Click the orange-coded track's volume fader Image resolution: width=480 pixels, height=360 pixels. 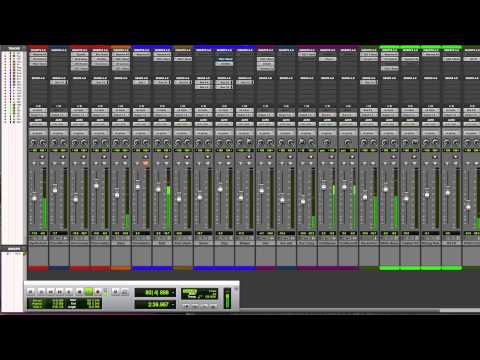pos(117,194)
